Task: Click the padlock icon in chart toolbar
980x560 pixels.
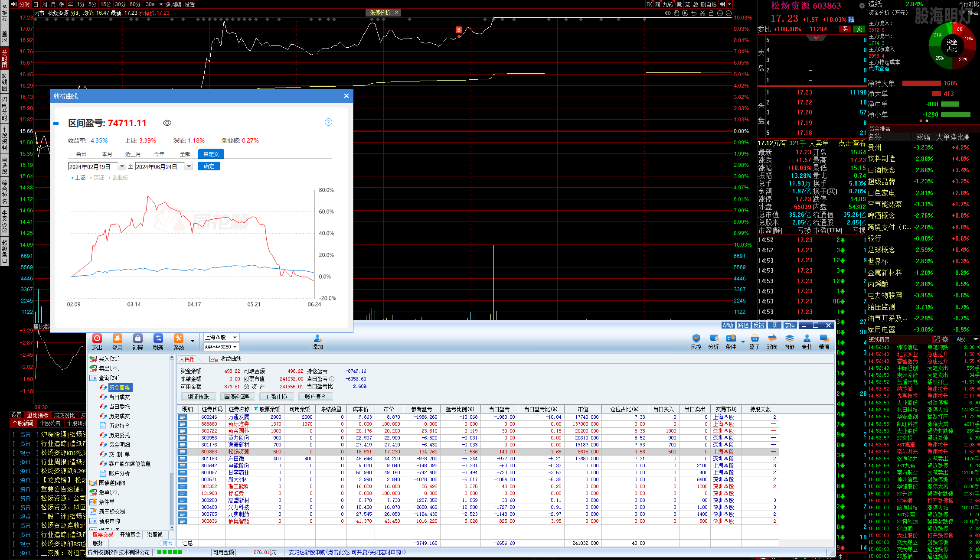Action: [x=711, y=13]
